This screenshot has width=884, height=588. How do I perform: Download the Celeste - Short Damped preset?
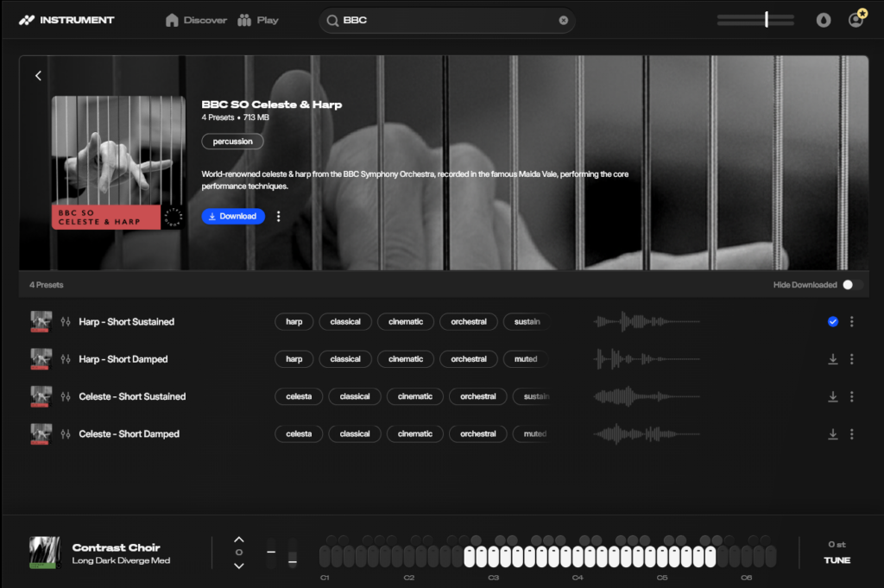[x=833, y=434]
